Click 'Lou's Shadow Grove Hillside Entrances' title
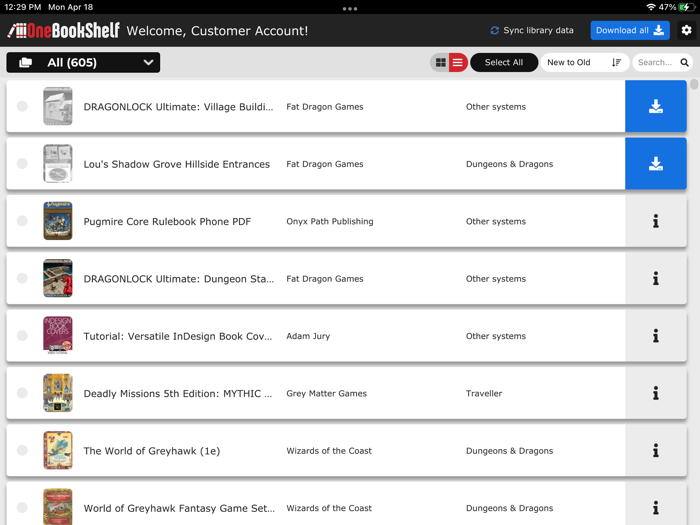Screen dimensions: 700x525 tap(176, 164)
